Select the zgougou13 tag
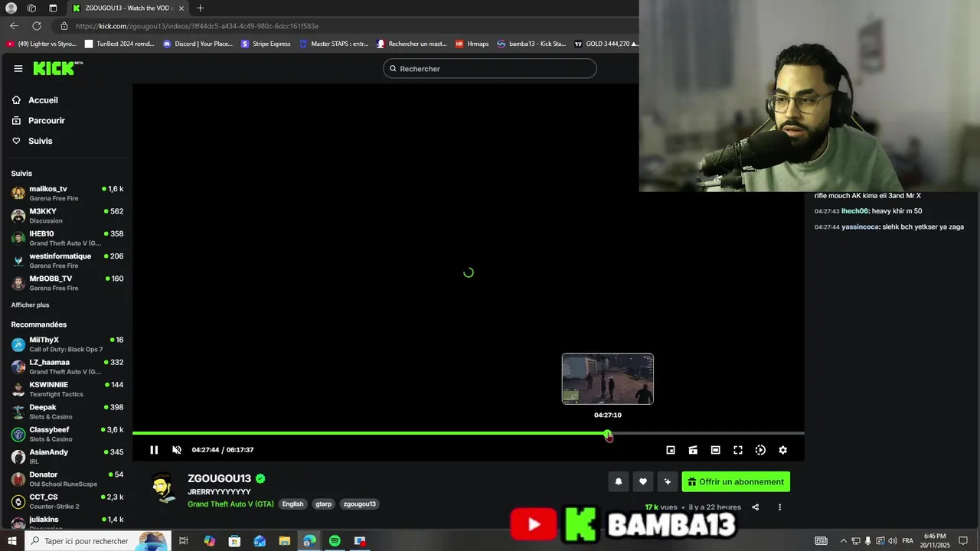The width and height of the screenshot is (980, 551). pyautogui.click(x=360, y=504)
